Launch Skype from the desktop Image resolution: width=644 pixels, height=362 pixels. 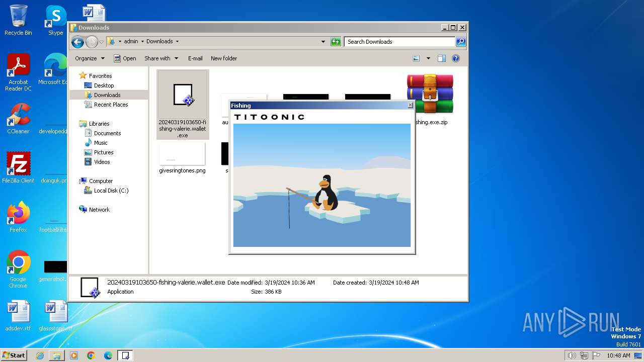[55, 20]
